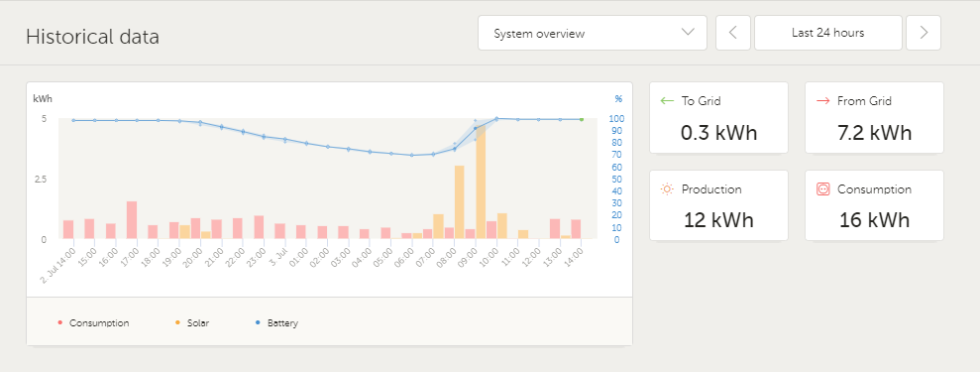Click the Historical data heading
Viewport: 980px width, 372px height.
click(92, 37)
